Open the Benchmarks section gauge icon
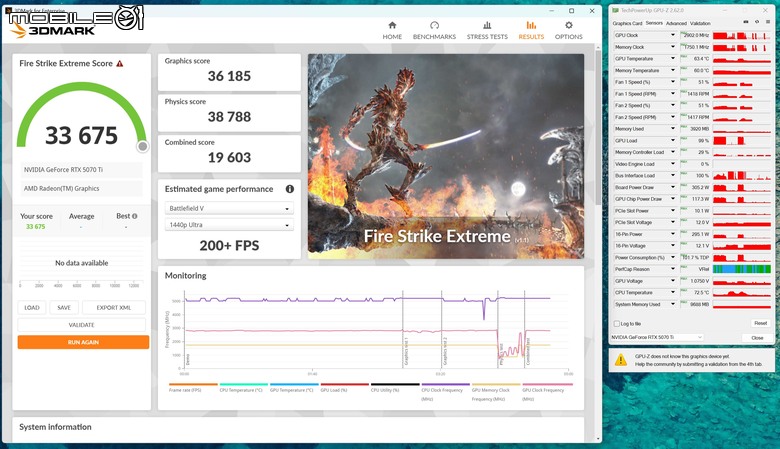 [434, 25]
